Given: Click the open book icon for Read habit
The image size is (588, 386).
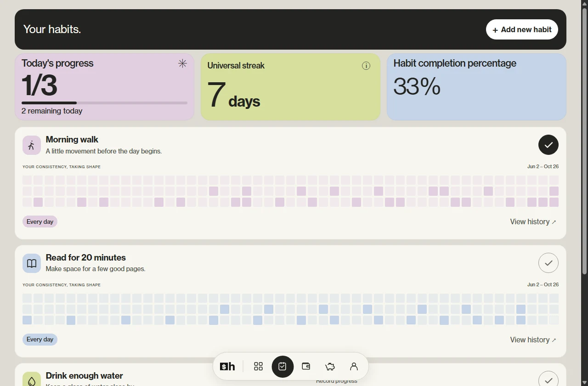Looking at the screenshot, I should tap(32, 263).
